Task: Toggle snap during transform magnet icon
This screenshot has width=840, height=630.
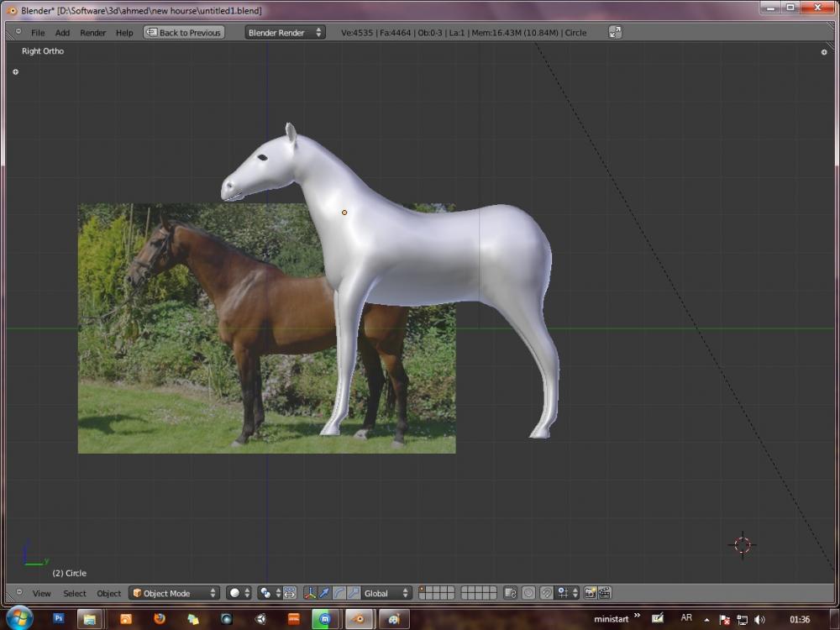Action: (x=546, y=593)
